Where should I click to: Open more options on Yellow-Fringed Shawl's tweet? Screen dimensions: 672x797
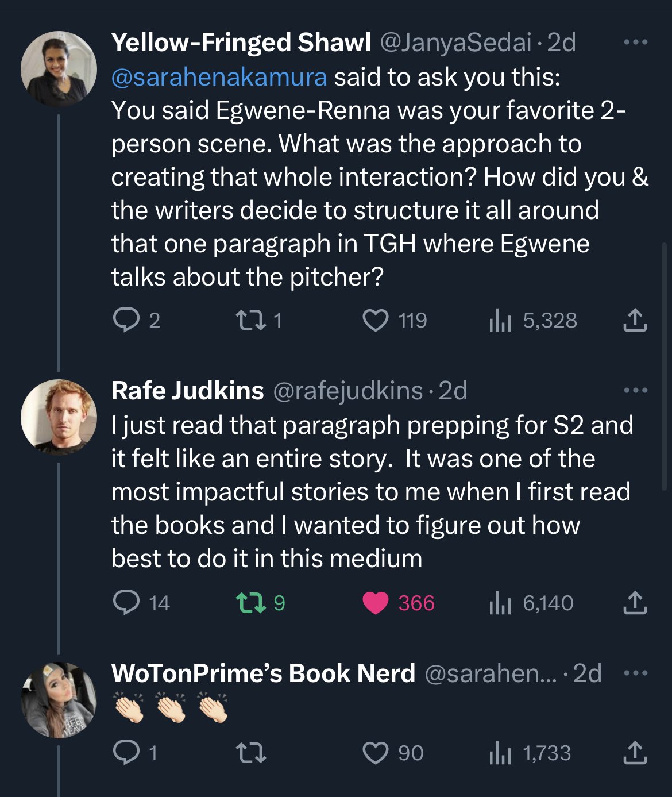[635, 43]
